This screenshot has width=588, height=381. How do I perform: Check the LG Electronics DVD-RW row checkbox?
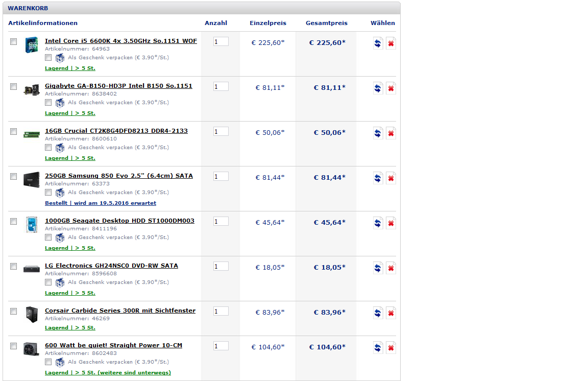[13, 267]
